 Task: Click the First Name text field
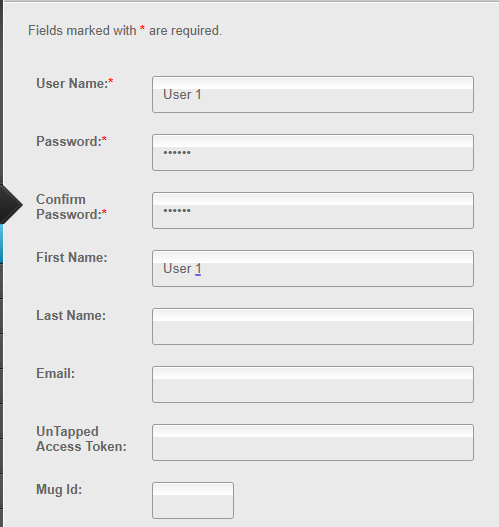point(313,269)
